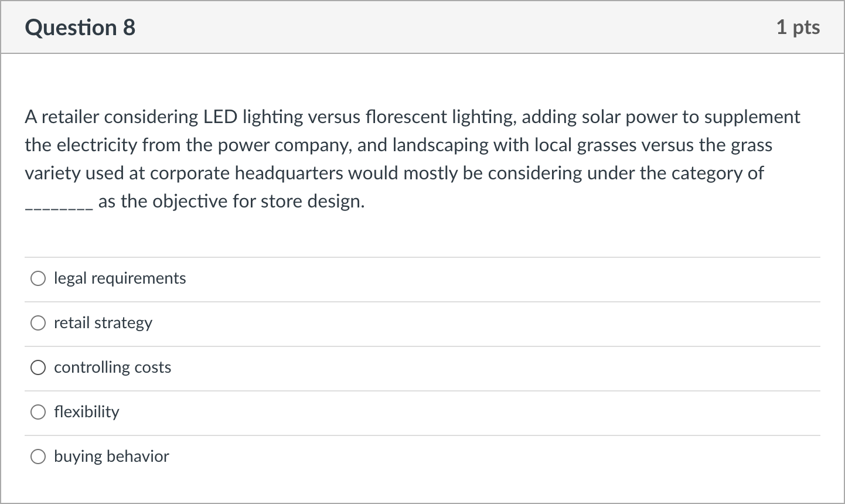Click the "controlling costs" answer label text
The height and width of the screenshot is (504, 845).
[113, 367]
